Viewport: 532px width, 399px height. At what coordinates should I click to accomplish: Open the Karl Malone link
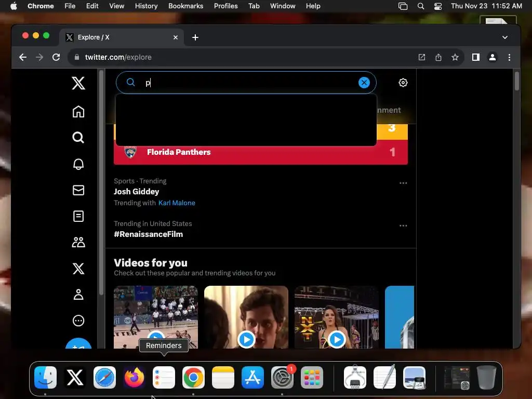pyautogui.click(x=177, y=203)
